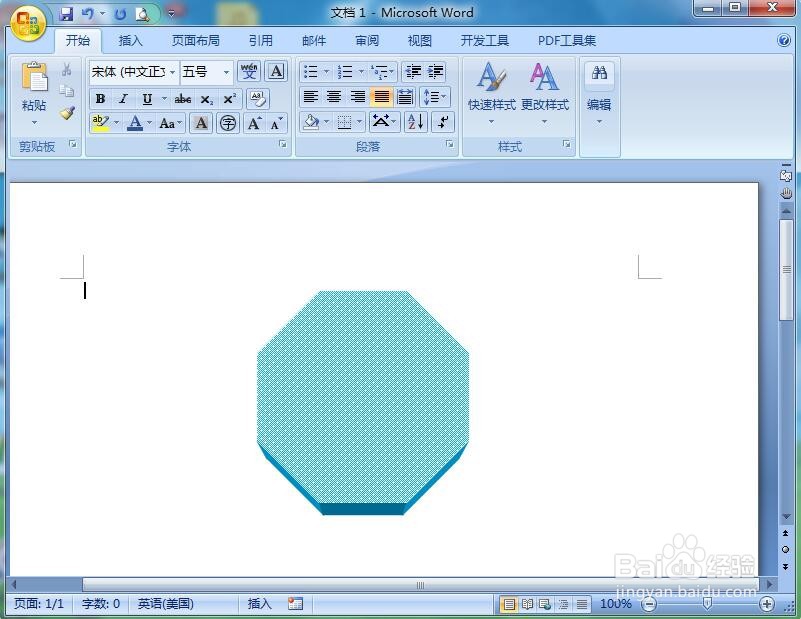Copy the selection with the copy icon

pos(66,91)
